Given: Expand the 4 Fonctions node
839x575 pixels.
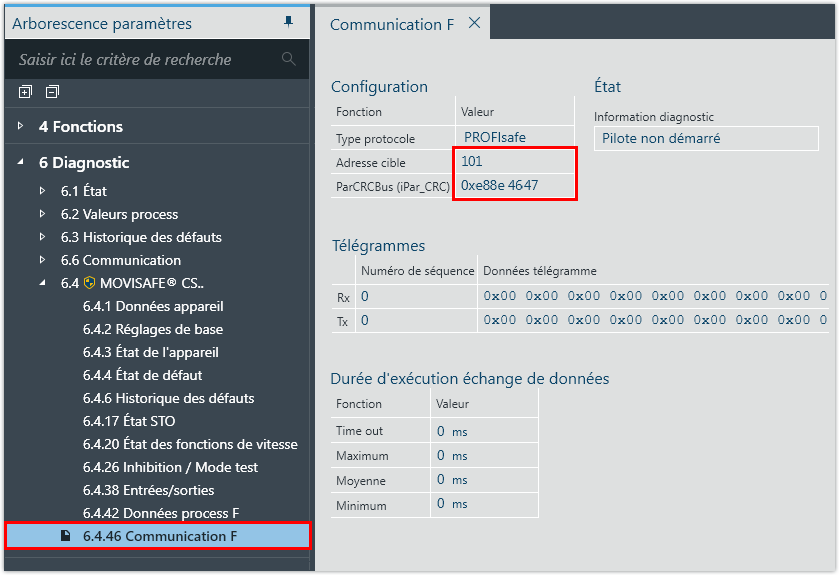Looking at the screenshot, I should 20,126.
